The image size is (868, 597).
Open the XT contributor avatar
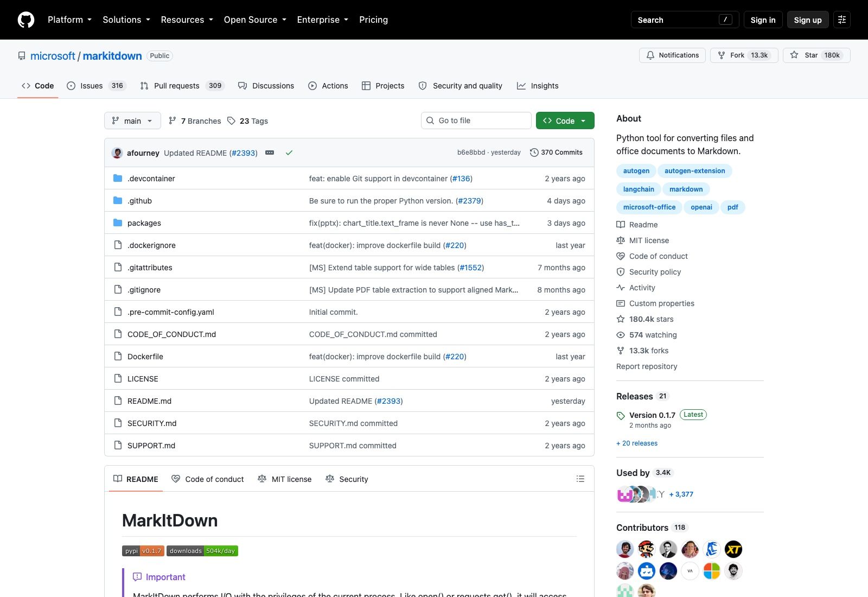click(x=733, y=549)
